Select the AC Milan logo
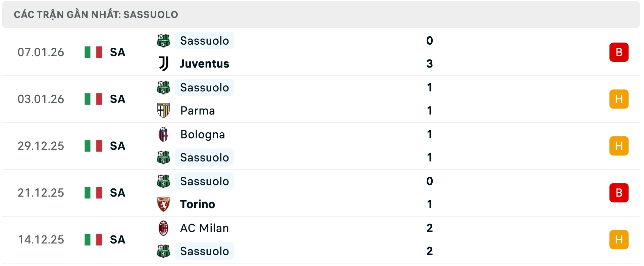 [163, 228]
